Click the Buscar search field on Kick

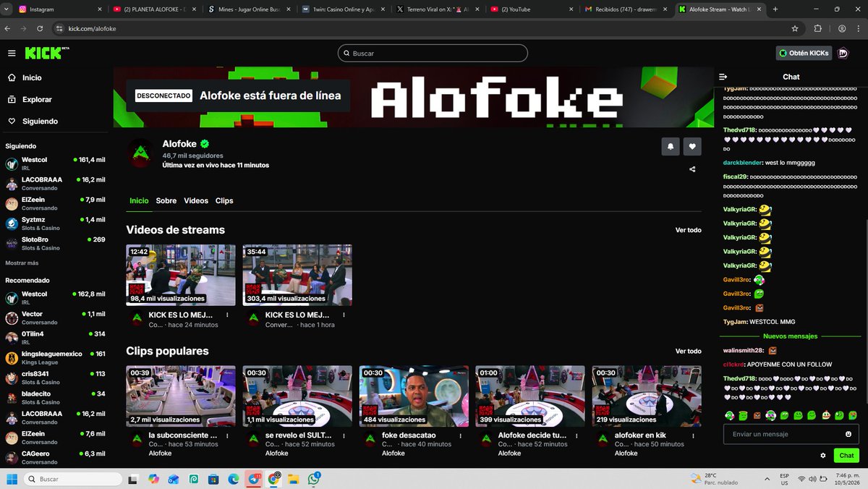tap(433, 54)
